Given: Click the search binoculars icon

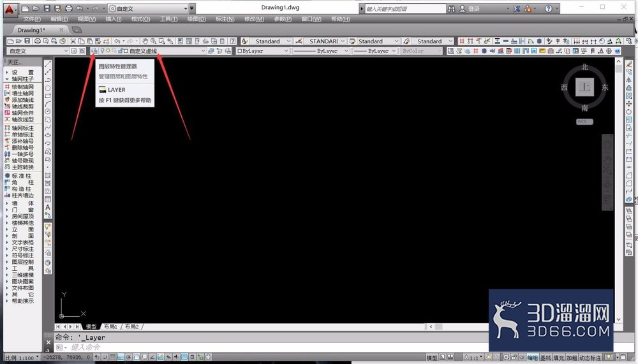Looking at the screenshot, I should pos(451,8).
